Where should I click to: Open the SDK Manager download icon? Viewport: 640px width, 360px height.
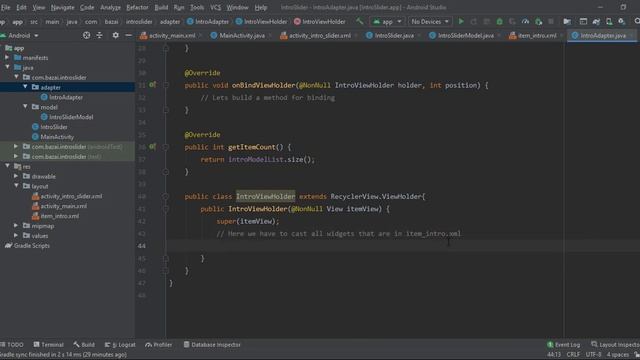pos(622,21)
